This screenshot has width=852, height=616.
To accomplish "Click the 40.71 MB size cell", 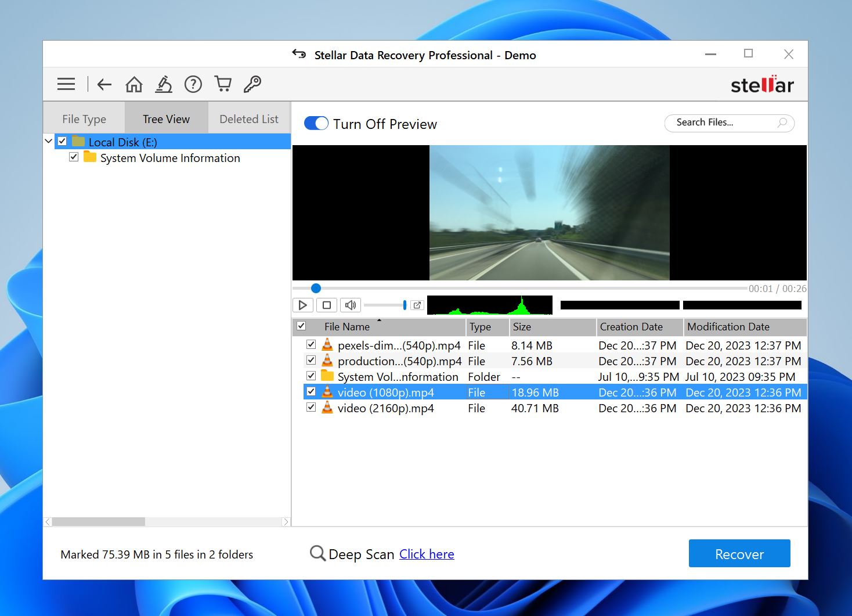I will (535, 408).
